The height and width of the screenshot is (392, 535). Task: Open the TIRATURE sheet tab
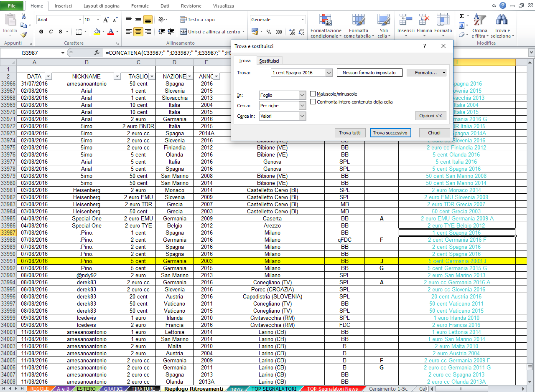point(143,389)
